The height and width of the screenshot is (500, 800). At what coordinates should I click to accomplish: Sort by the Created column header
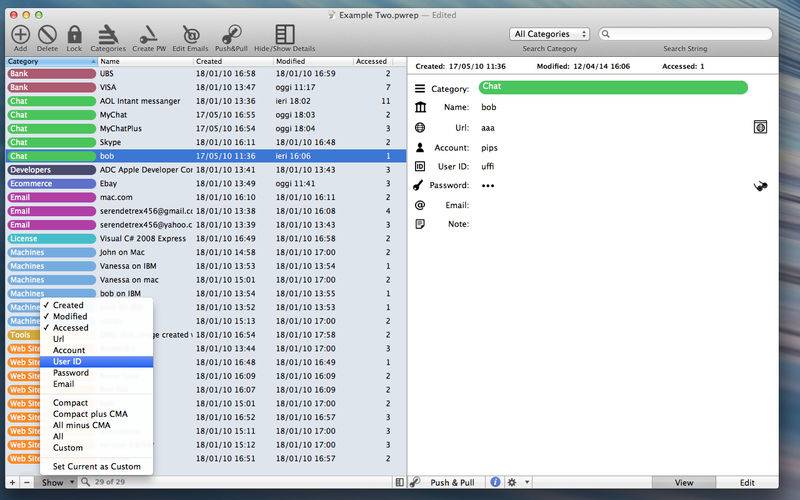coord(233,61)
